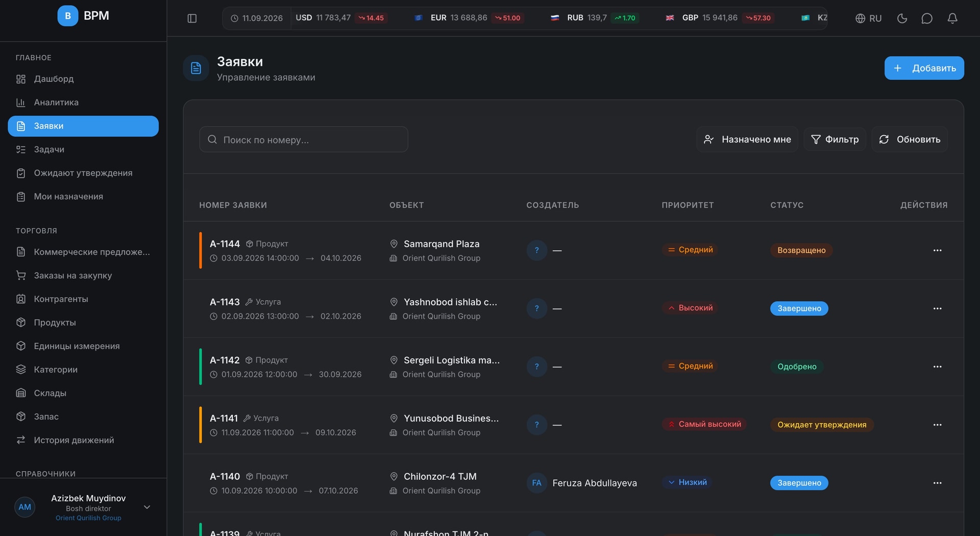Click the 11.09.2026 date indicator
Image resolution: width=980 pixels, height=536 pixels.
coord(257,18)
